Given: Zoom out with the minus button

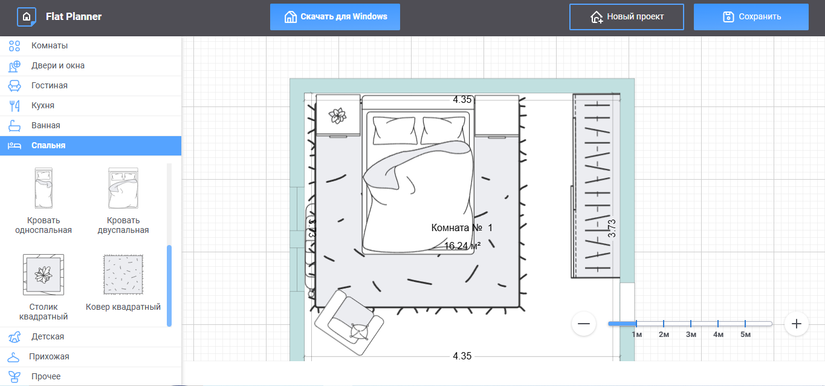Looking at the screenshot, I should point(583,324).
